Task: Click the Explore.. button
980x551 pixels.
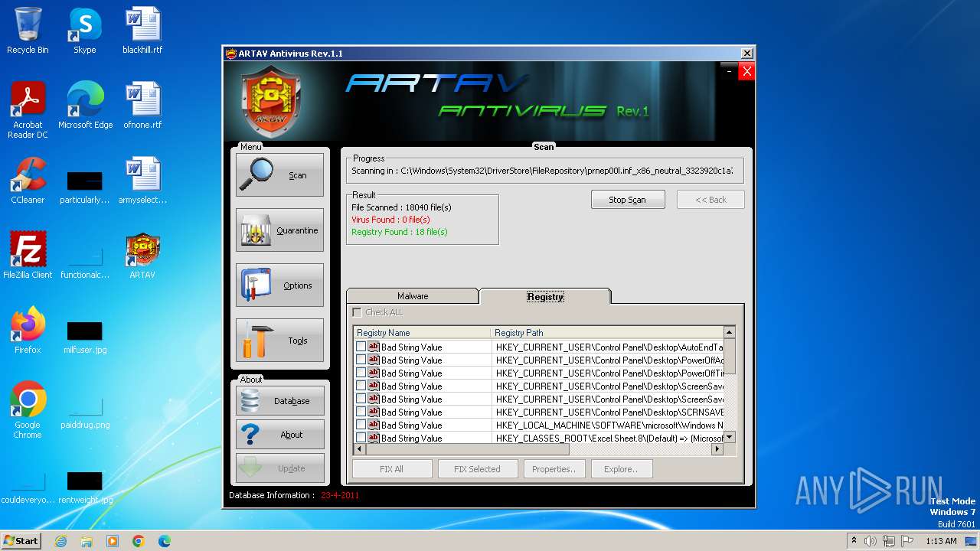Action: [621, 469]
